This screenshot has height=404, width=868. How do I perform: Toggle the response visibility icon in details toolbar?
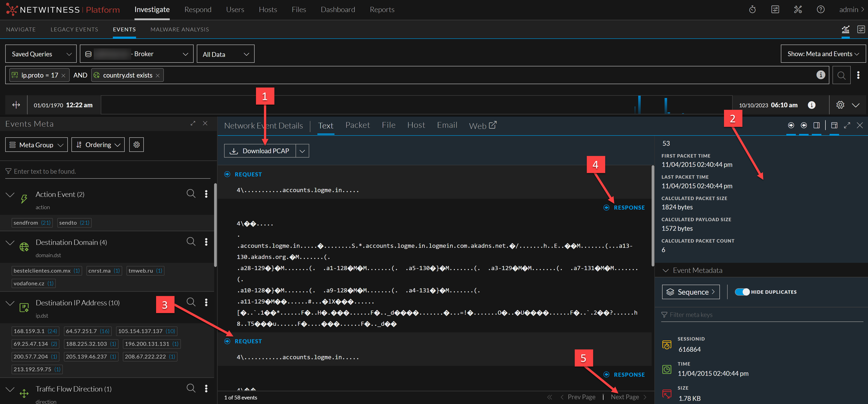[804, 125]
